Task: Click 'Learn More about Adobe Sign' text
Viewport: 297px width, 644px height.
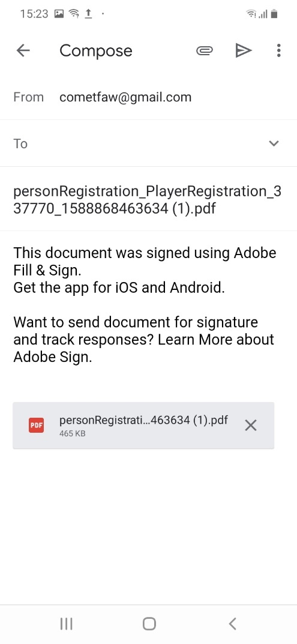Action: pos(144,348)
